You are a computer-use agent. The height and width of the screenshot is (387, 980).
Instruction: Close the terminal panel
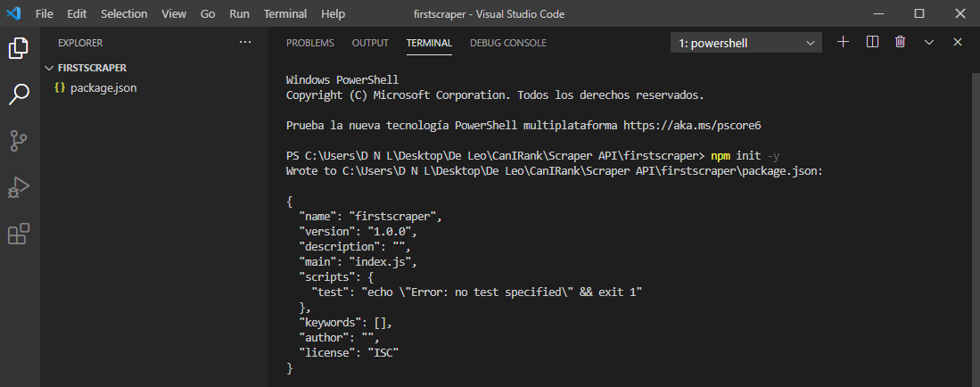coord(958,42)
